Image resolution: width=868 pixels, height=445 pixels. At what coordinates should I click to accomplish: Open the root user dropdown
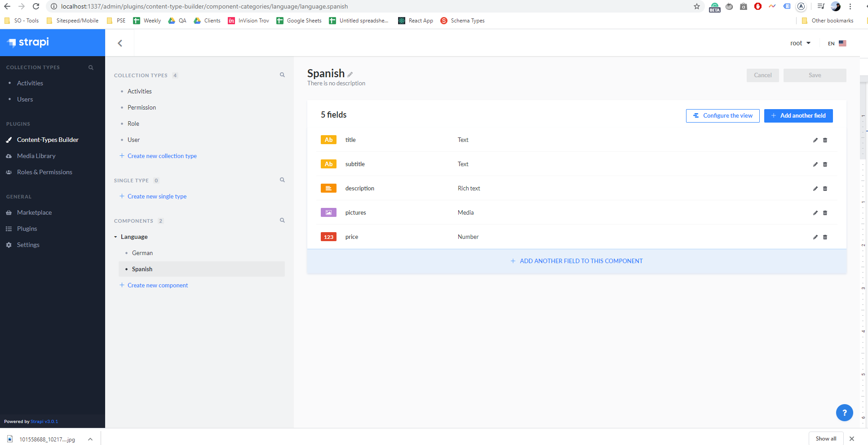click(x=800, y=43)
